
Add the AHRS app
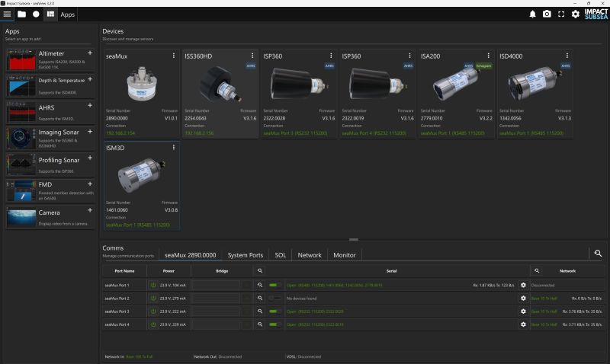pos(90,105)
